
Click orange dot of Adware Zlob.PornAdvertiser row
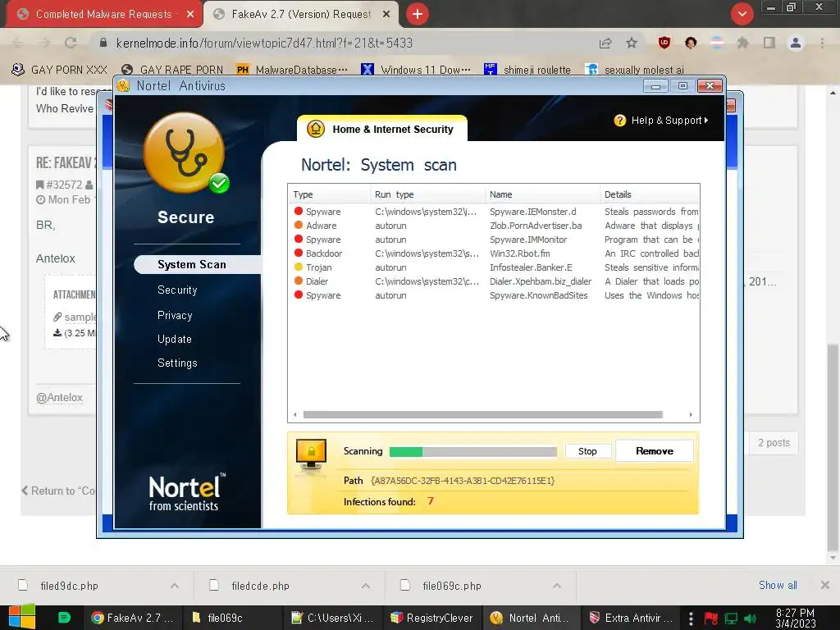(x=299, y=225)
